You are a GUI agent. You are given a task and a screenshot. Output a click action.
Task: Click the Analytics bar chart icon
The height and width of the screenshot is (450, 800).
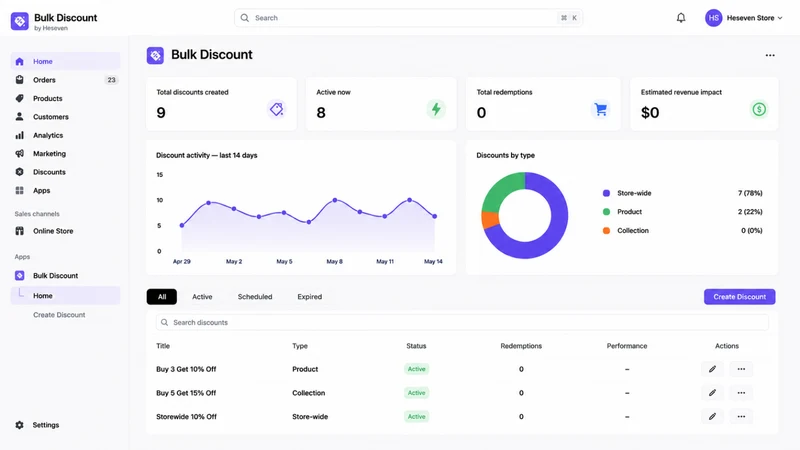(19, 135)
